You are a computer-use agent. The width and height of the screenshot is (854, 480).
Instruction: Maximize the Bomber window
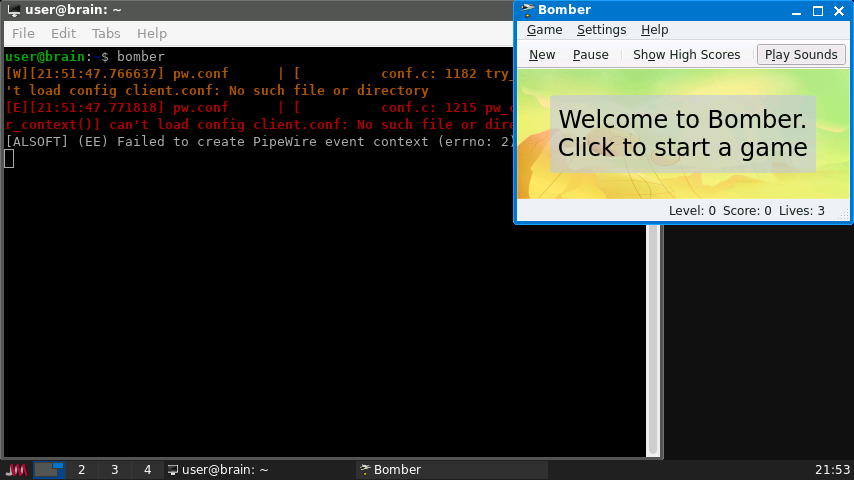(818, 11)
